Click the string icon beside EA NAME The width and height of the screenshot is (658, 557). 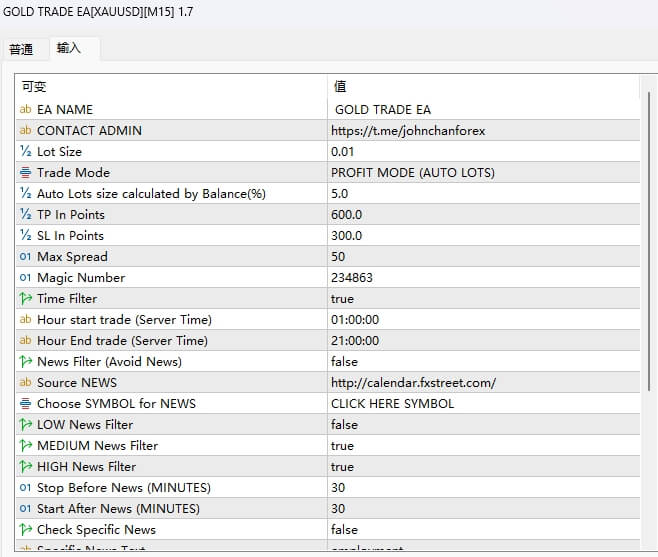[x=26, y=109]
